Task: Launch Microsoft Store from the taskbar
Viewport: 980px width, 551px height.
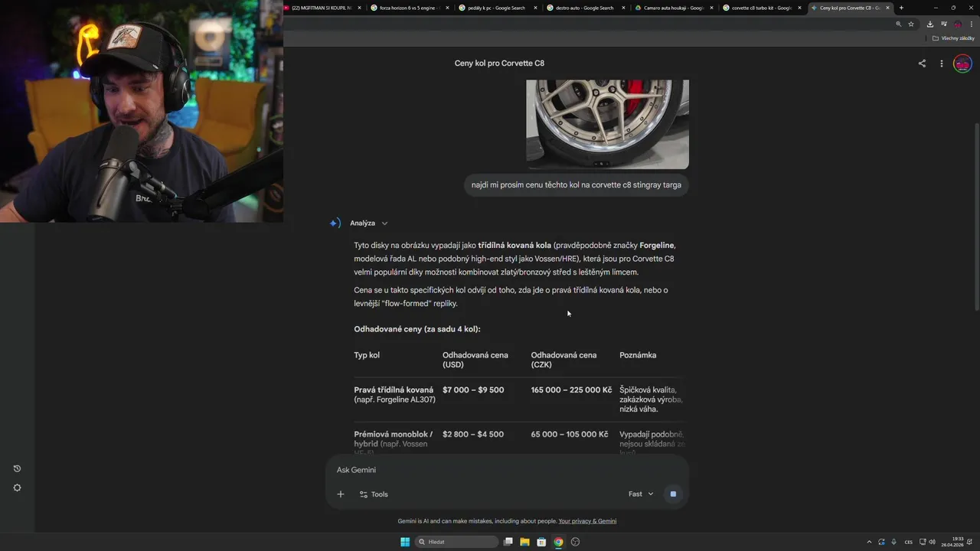Action: (x=541, y=542)
